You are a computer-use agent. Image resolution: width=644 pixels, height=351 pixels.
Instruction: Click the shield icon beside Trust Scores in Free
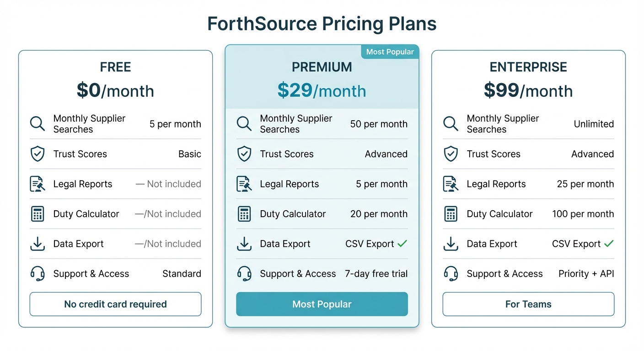(x=37, y=154)
